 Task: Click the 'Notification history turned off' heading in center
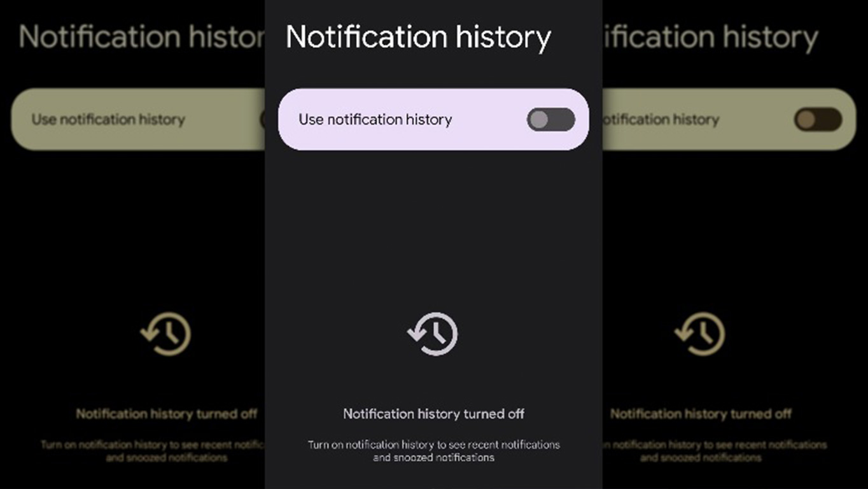(433, 414)
